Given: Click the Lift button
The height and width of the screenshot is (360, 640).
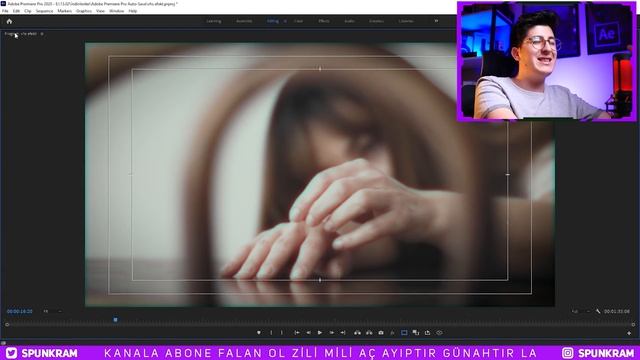Looking at the screenshot, I should pyautogui.click(x=358, y=333).
